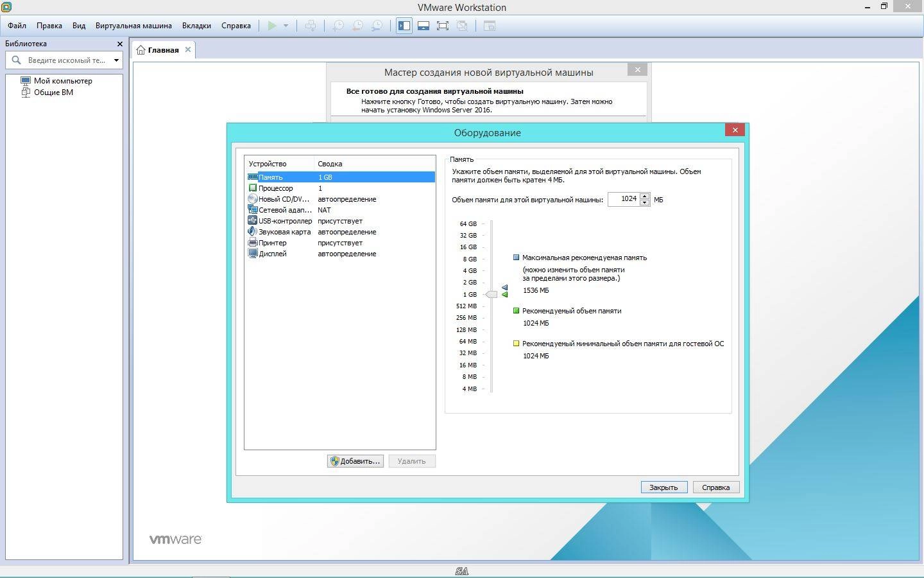Viewport: 924px width, 578px height.
Task: Select the Новый CD/DVD device row
Action: tap(340, 199)
